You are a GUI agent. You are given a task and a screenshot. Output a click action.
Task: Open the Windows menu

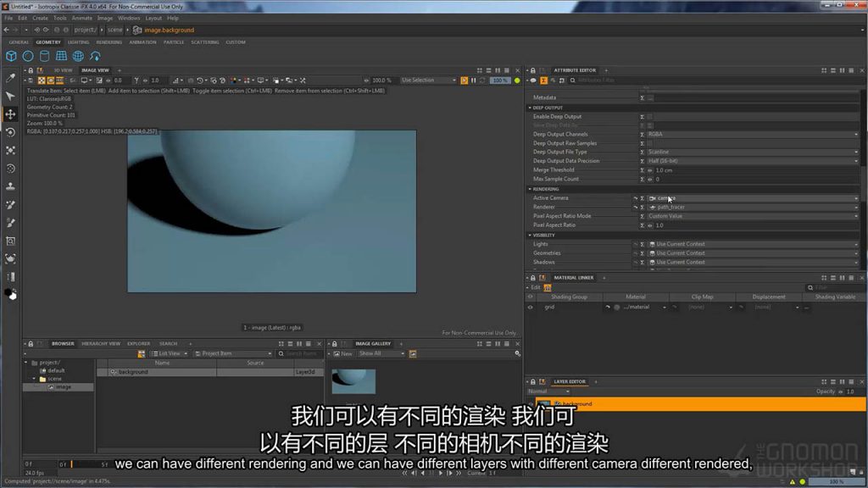click(x=129, y=18)
